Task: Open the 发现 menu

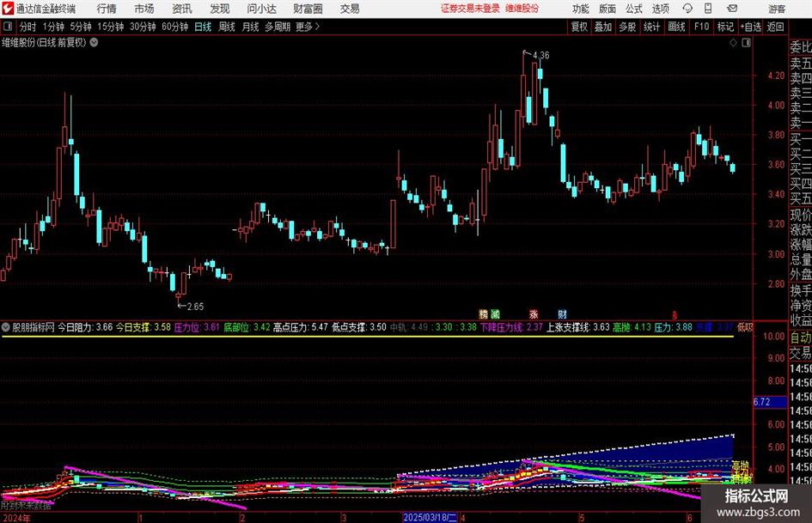Action: tap(220, 9)
